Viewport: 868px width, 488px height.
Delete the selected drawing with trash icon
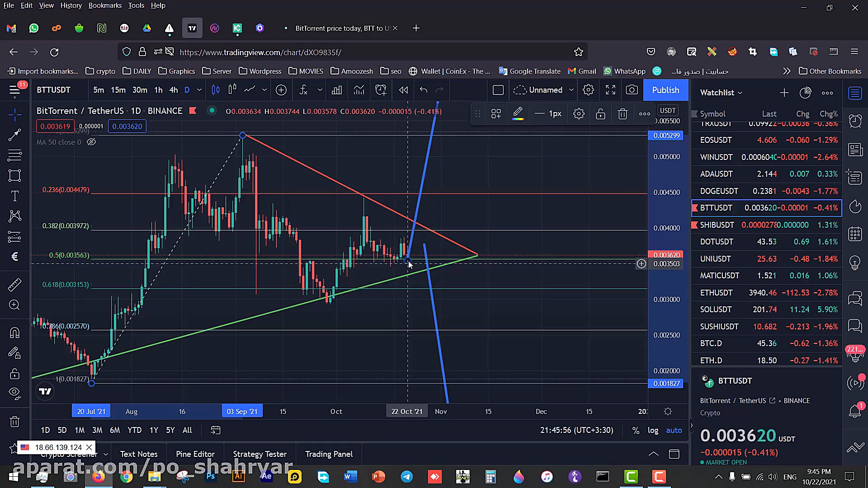coord(623,114)
